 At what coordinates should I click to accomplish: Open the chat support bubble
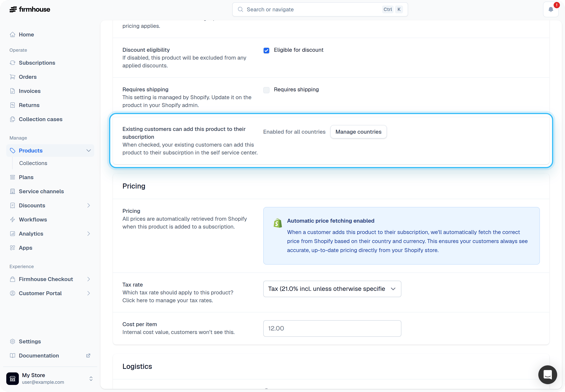point(548,375)
